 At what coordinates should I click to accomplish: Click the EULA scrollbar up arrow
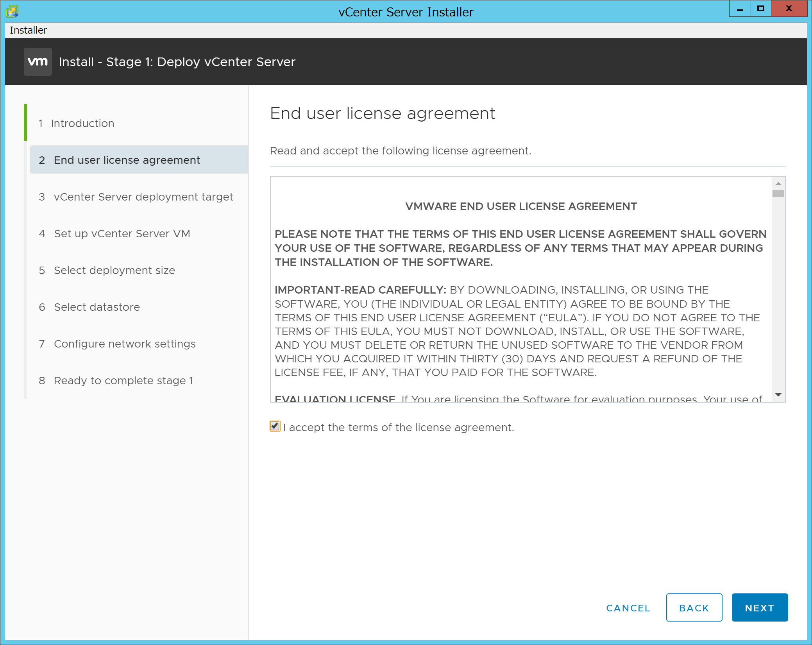coord(778,184)
